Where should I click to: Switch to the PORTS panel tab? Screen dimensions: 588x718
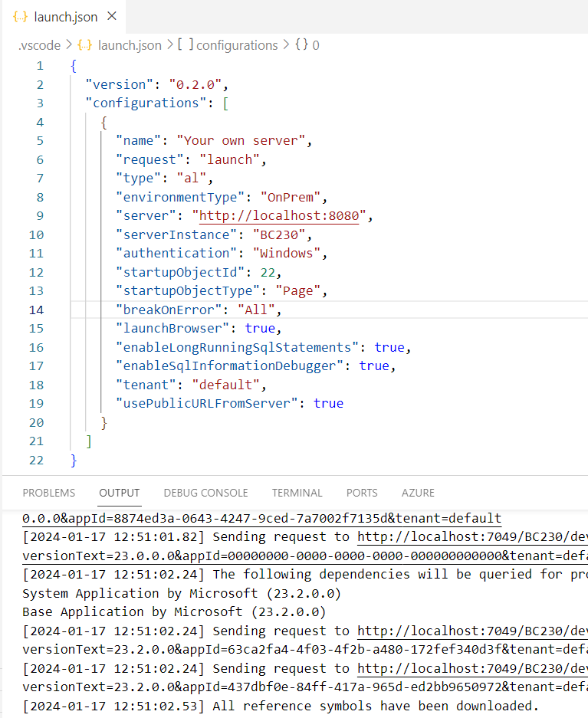point(362,493)
